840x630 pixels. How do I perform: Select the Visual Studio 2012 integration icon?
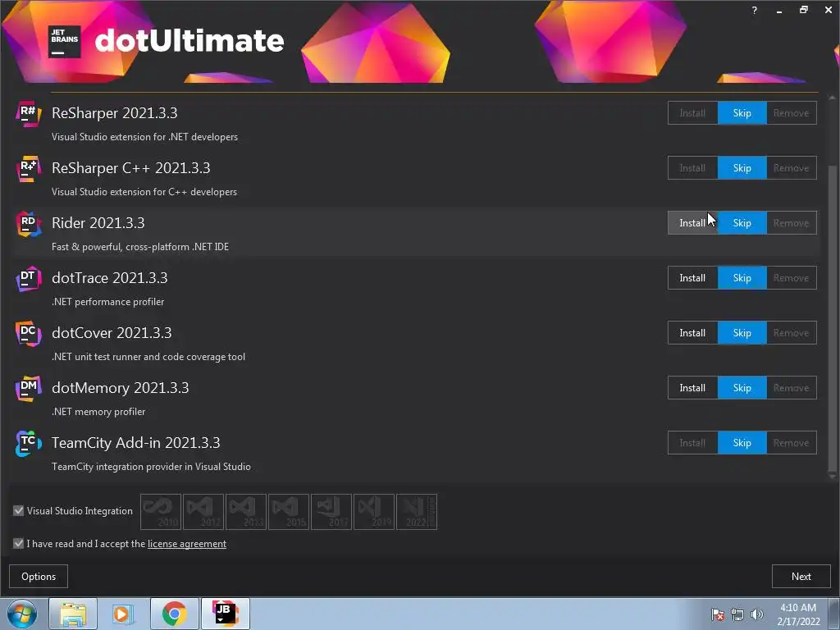coord(203,512)
